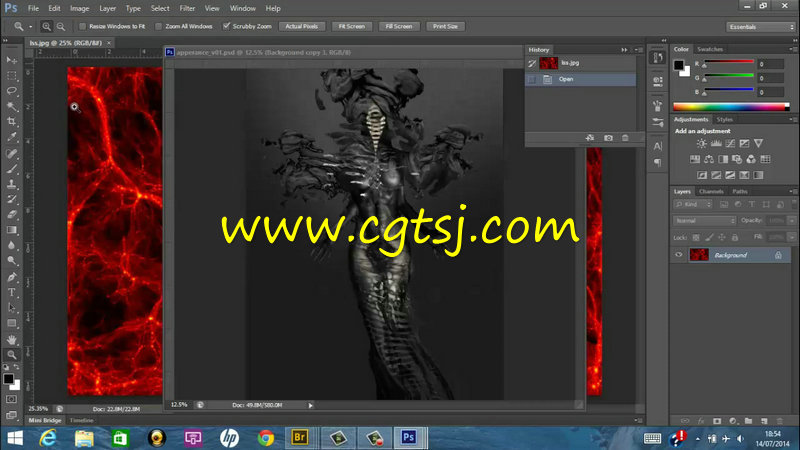The height and width of the screenshot is (450, 800).
Task: Enable Zoom All Windows checkbox
Action: click(158, 26)
